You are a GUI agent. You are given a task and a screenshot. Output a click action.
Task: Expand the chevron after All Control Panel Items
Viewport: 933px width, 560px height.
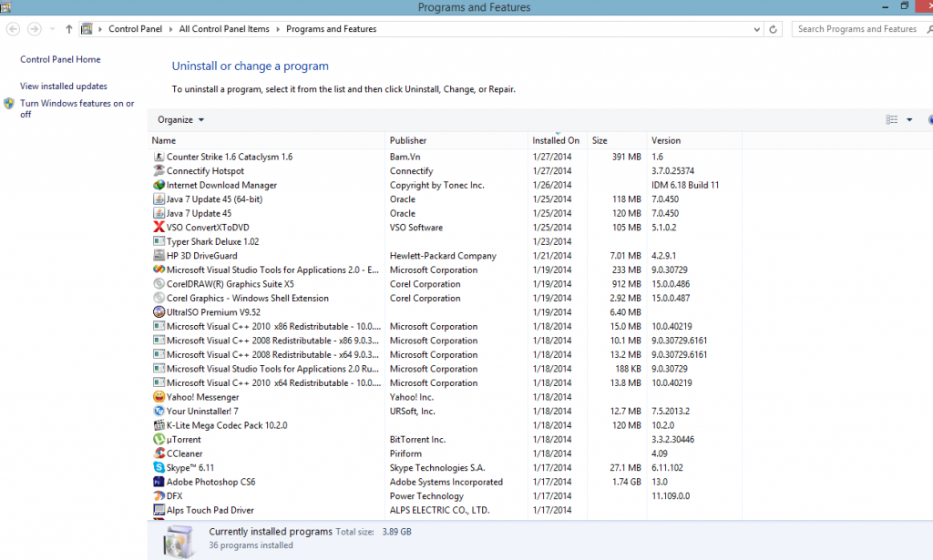278,29
